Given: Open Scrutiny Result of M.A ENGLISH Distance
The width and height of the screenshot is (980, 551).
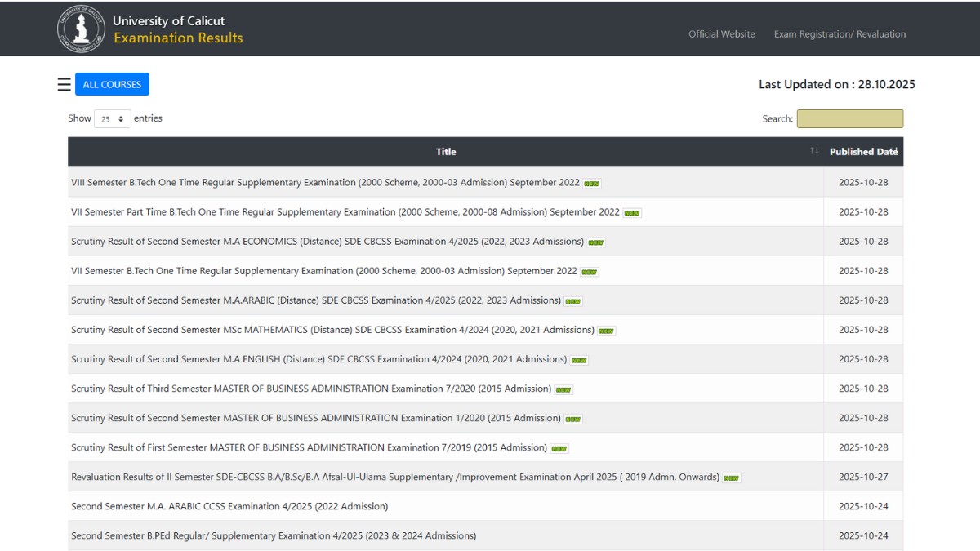Looking at the screenshot, I should 318,359.
